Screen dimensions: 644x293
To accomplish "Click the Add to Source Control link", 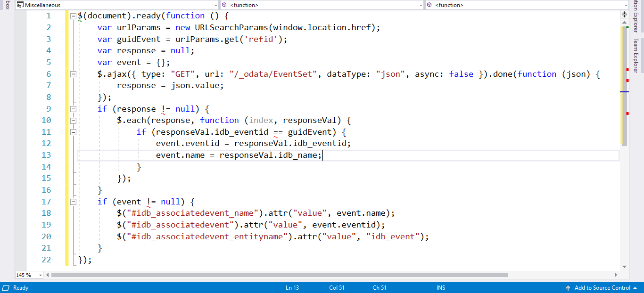I will [603, 288].
